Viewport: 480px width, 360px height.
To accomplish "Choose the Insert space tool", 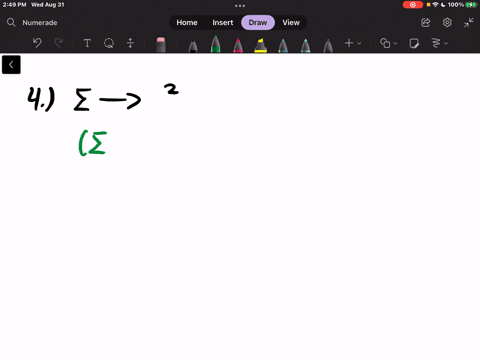I will (x=130, y=43).
